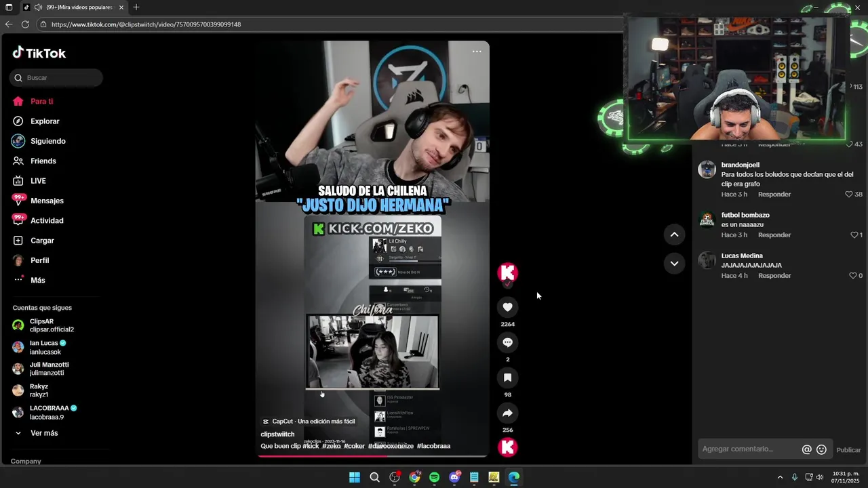This screenshot has height=488, width=868.
Task: Open the Company footer link
Action: 26,461
